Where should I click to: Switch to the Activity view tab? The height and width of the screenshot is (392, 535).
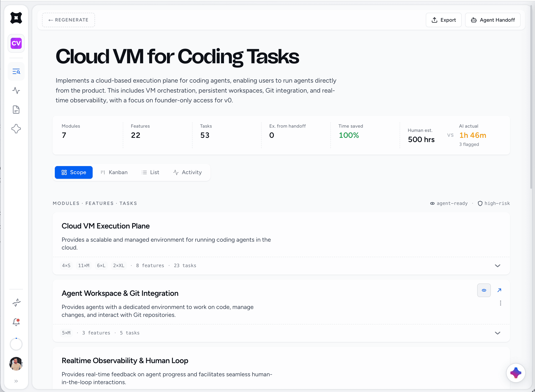pyautogui.click(x=187, y=172)
